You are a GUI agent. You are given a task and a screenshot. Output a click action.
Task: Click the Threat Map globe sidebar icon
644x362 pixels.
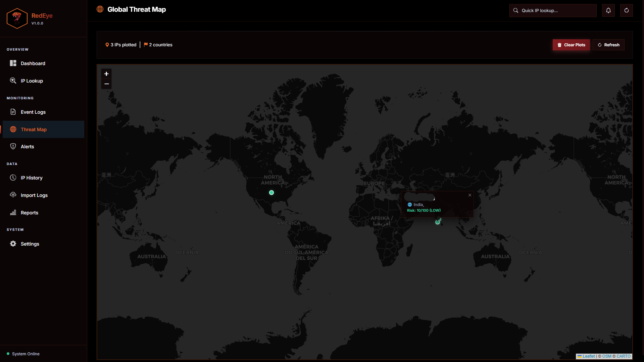13,129
